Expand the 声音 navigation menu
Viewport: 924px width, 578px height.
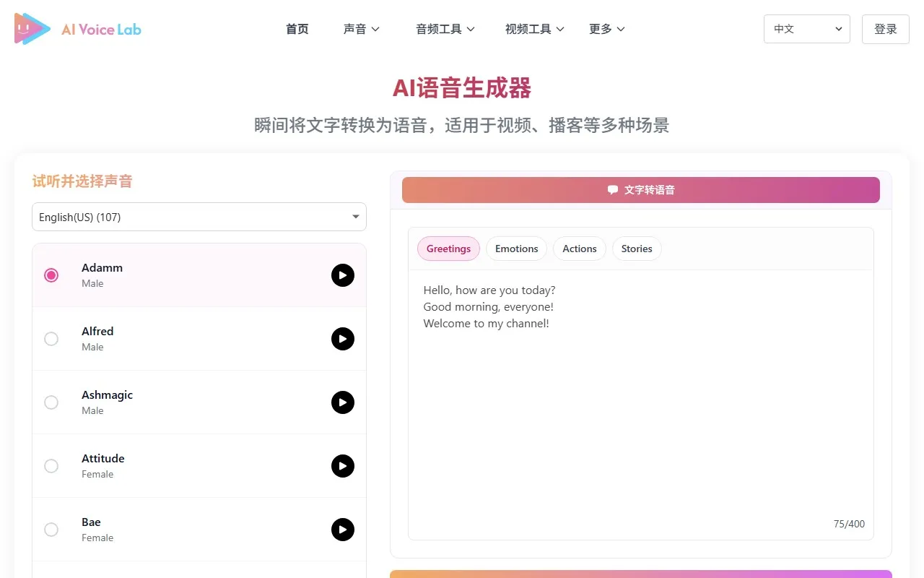tap(361, 29)
